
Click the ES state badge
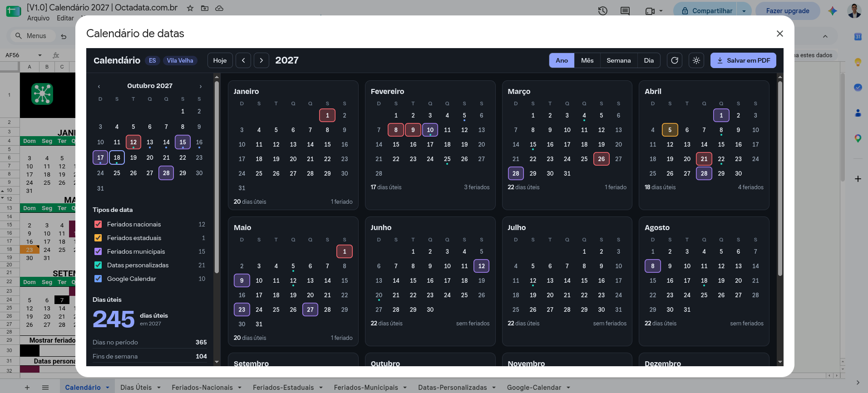[x=153, y=60]
